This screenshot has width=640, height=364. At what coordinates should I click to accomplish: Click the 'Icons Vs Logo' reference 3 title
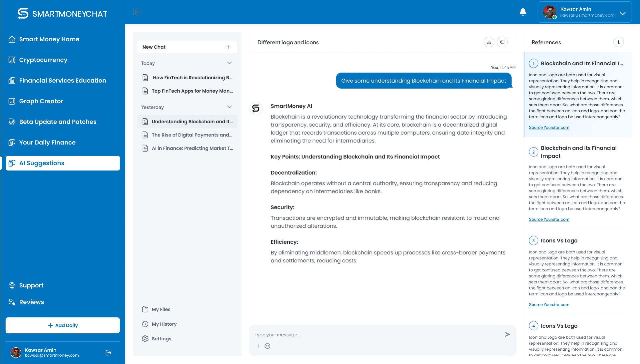click(559, 240)
